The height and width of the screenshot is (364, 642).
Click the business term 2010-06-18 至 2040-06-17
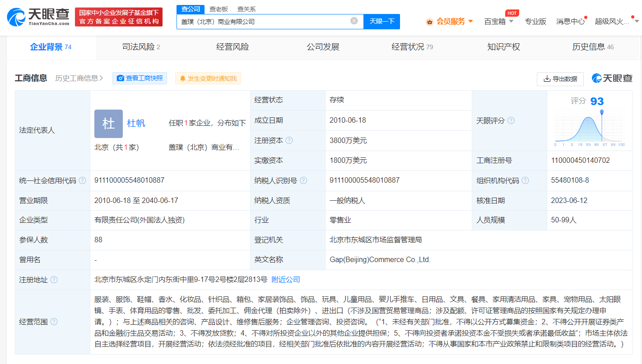[x=136, y=200]
